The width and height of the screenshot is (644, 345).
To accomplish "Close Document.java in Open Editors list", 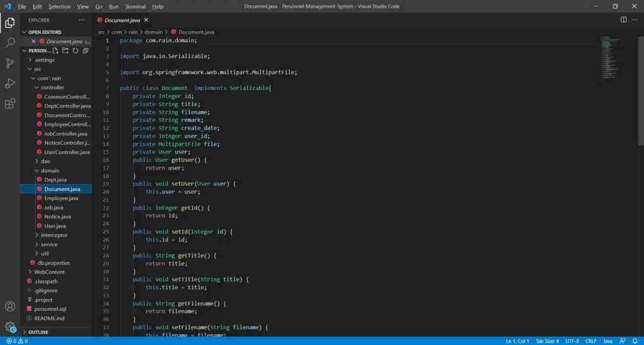I will (x=34, y=42).
